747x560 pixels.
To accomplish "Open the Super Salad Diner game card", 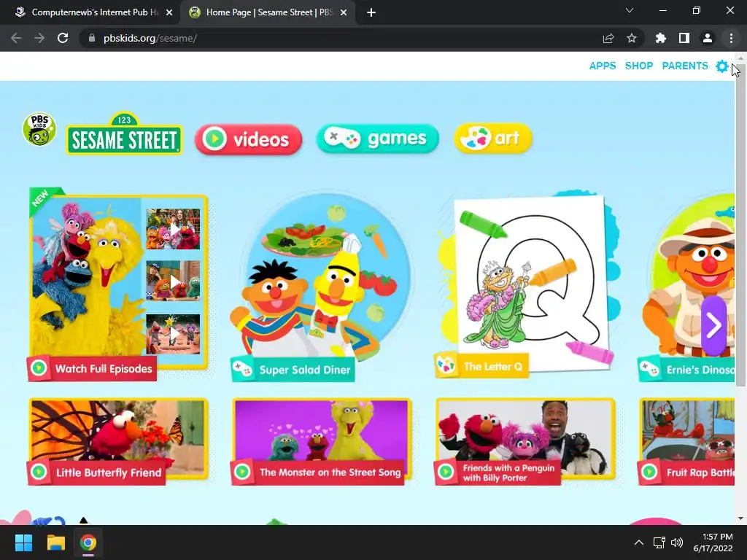I will click(x=322, y=286).
